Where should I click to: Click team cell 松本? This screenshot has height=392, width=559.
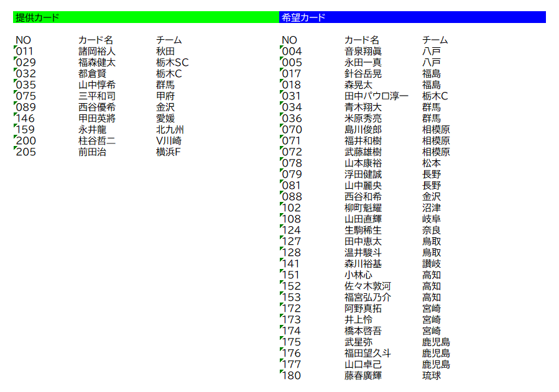(x=432, y=163)
